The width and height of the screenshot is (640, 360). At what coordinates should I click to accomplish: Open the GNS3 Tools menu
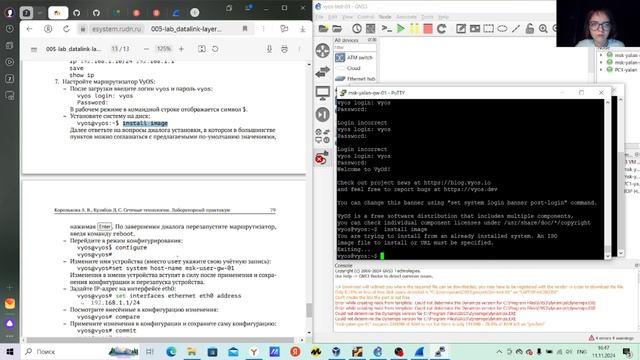point(427,17)
